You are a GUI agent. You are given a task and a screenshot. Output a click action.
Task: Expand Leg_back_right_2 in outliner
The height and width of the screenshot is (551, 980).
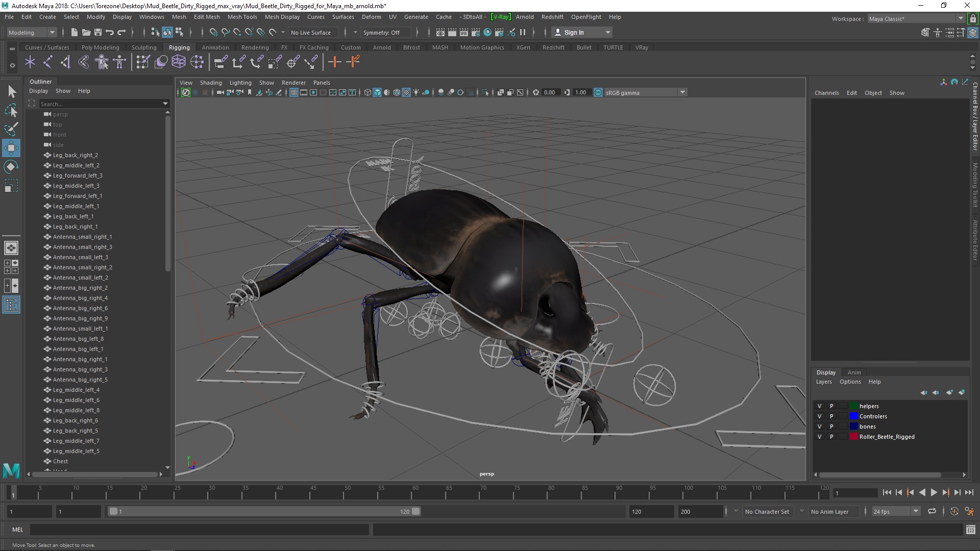[x=38, y=155]
